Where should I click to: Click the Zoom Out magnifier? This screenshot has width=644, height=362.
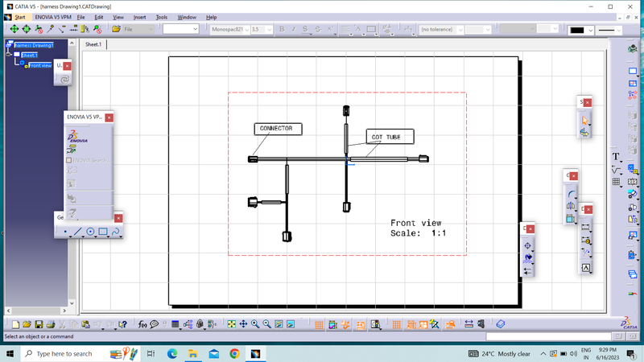[266, 324]
